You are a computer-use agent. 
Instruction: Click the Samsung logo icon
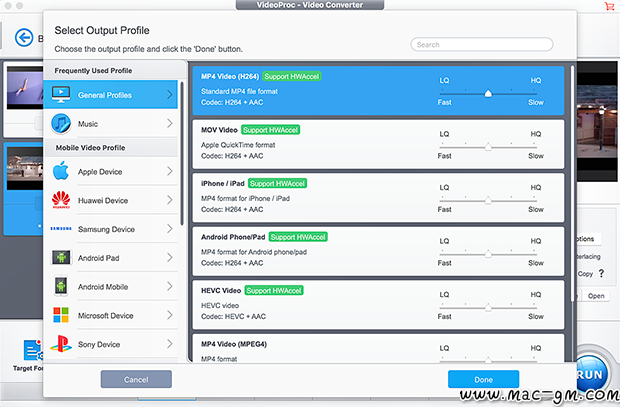[61, 229]
